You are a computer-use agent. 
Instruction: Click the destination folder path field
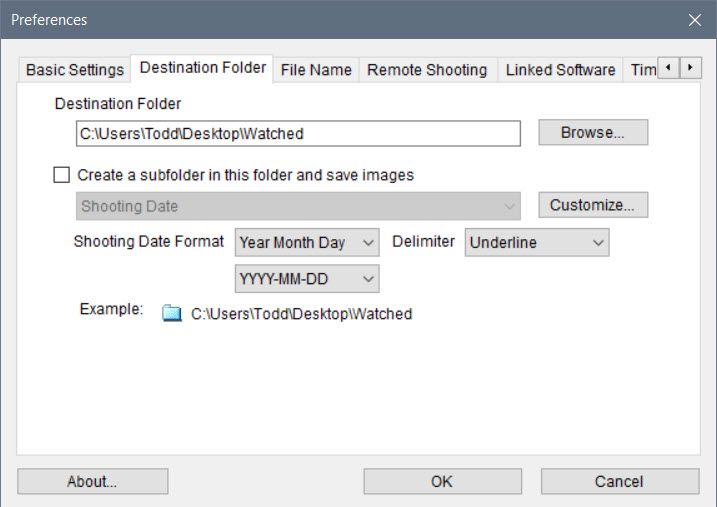(x=298, y=133)
